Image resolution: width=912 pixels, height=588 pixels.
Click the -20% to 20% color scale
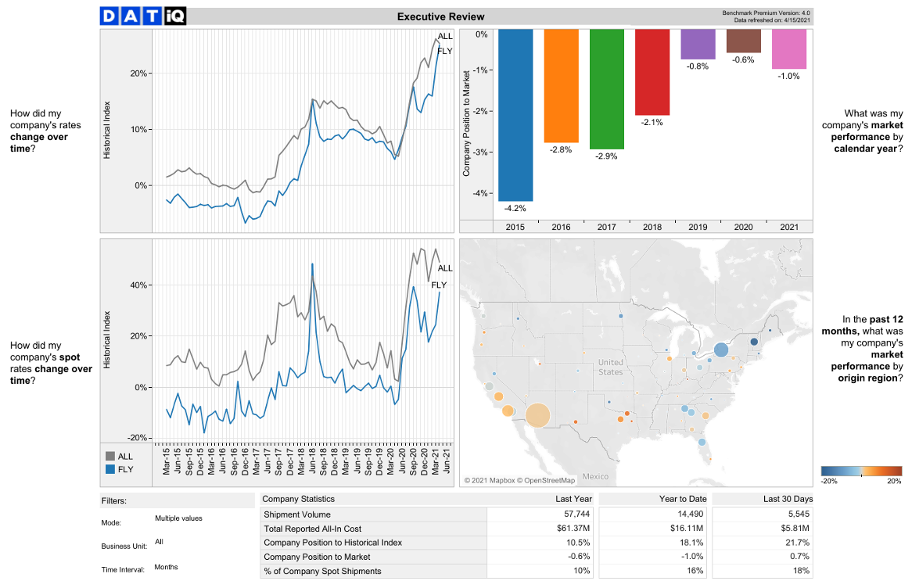861,471
